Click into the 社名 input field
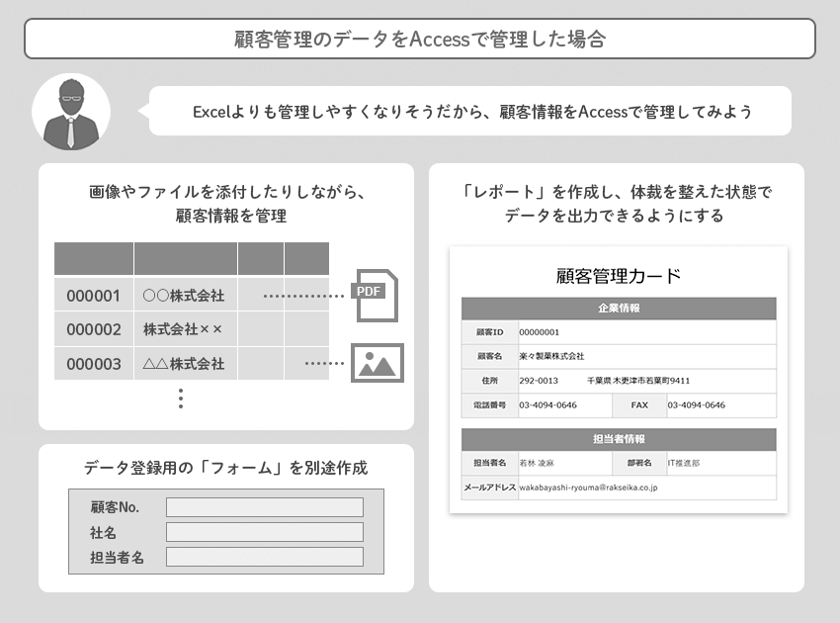Viewport: 840px width, 623px height. point(265,532)
